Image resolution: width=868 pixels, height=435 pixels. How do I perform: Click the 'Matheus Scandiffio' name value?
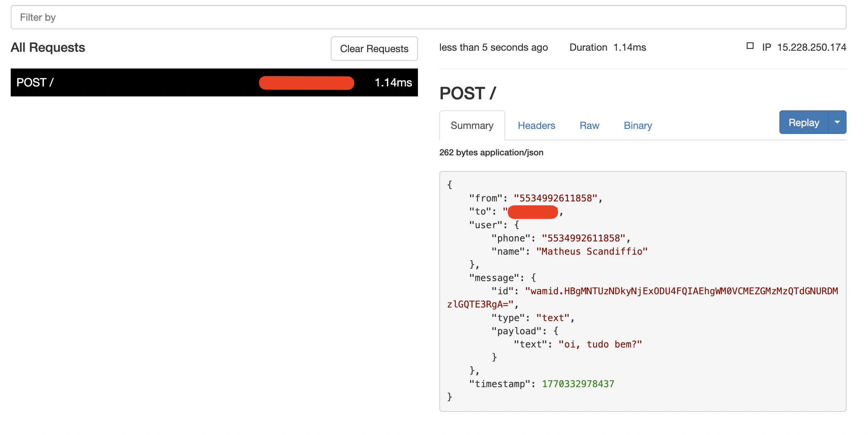pos(592,251)
